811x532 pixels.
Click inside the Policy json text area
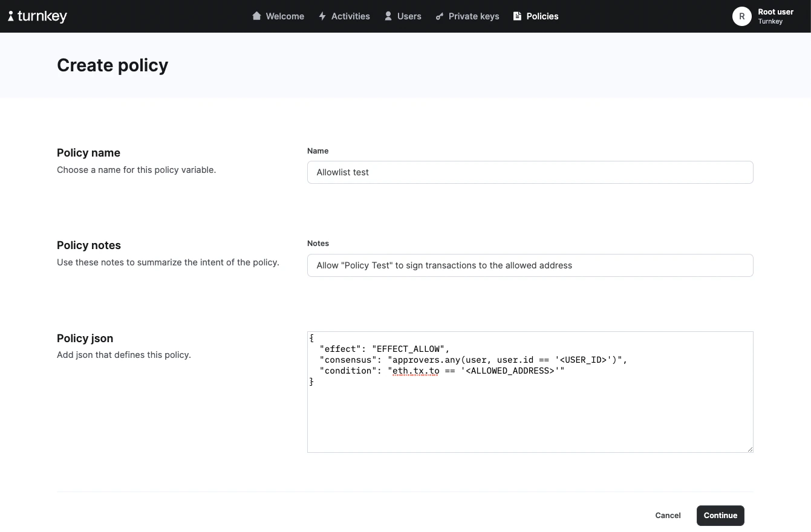tap(530, 417)
